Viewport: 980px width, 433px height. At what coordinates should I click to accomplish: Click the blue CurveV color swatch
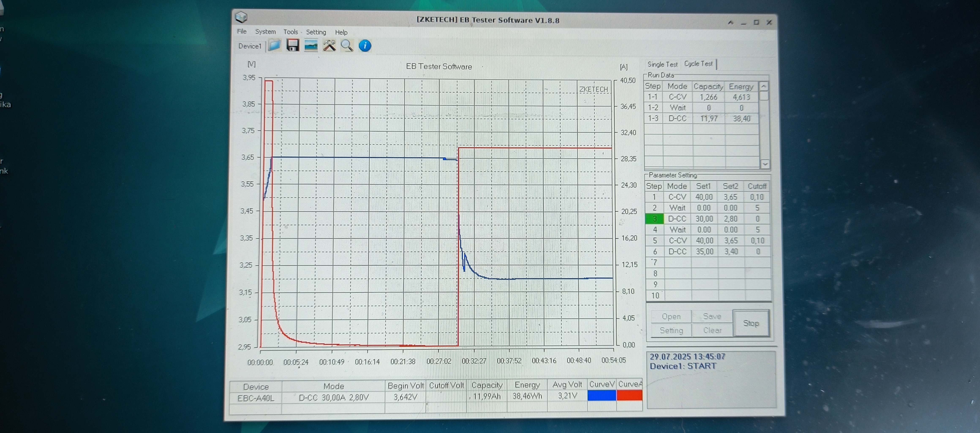click(x=602, y=396)
